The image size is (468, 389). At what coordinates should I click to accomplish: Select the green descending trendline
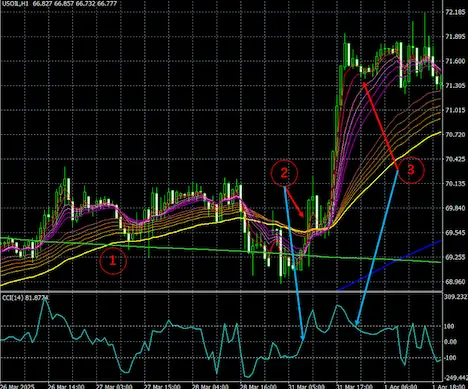(x=221, y=250)
